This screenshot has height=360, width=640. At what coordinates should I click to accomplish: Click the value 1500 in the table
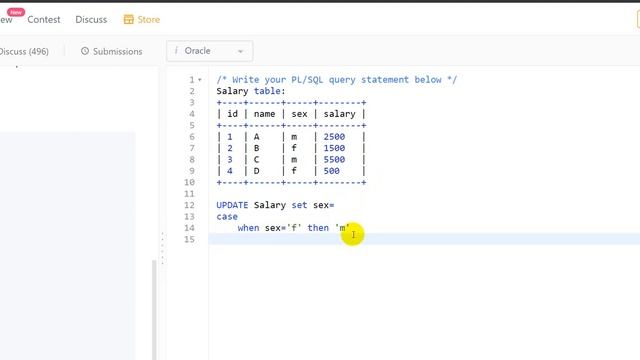coord(334,148)
